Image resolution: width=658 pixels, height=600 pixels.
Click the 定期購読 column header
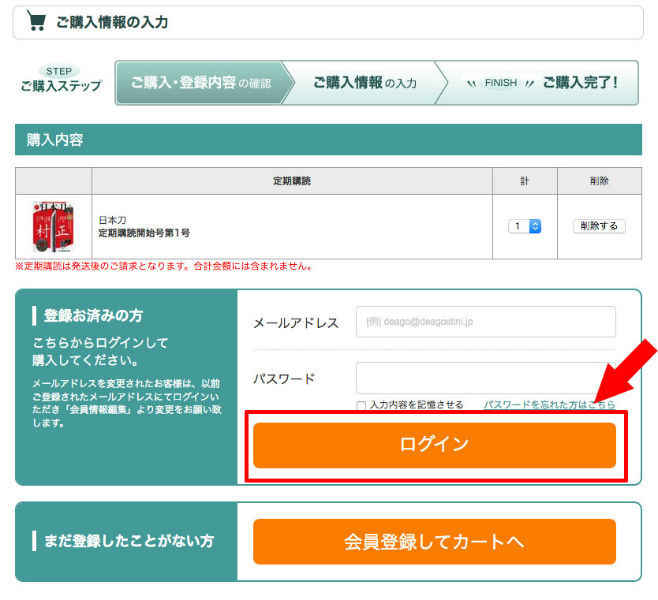click(x=292, y=181)
